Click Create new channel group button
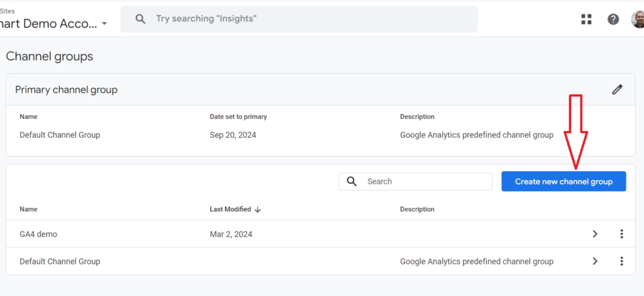644x296 pixels. [x=563, y=181]
